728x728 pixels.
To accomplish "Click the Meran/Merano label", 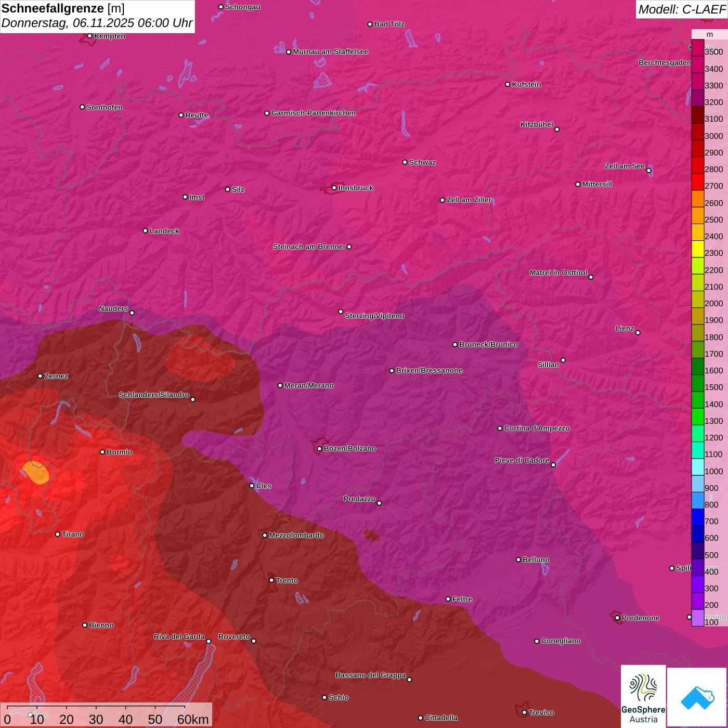I will point(309,385).
